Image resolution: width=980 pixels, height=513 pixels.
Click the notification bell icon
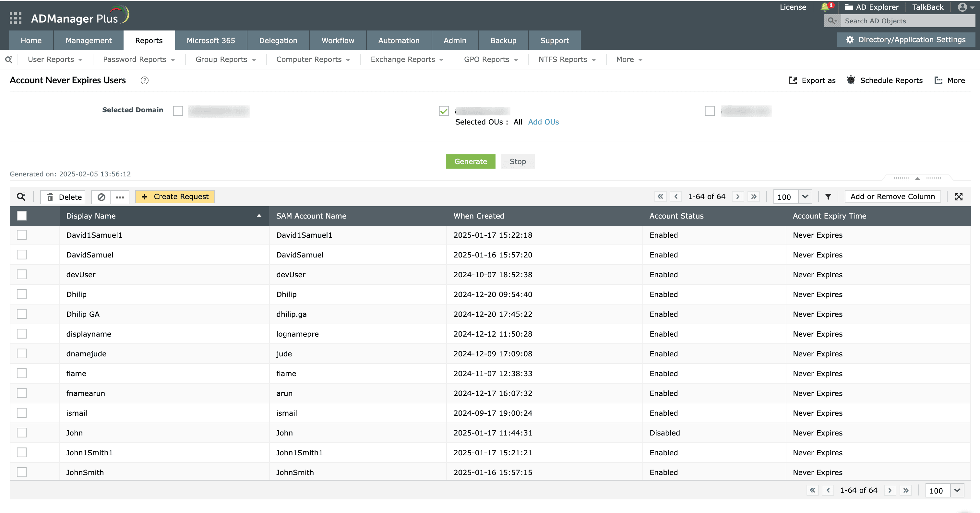coord(824,7)
